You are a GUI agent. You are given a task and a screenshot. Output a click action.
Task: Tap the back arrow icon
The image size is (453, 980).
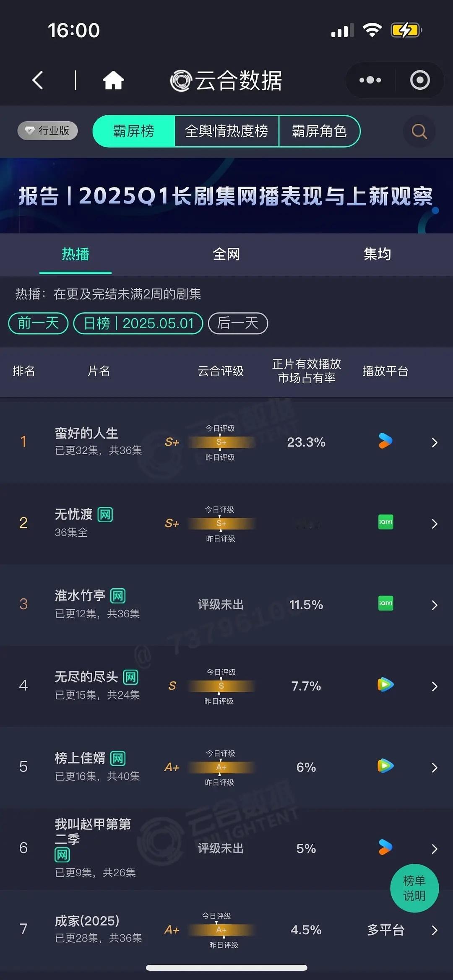pos(38,80)
